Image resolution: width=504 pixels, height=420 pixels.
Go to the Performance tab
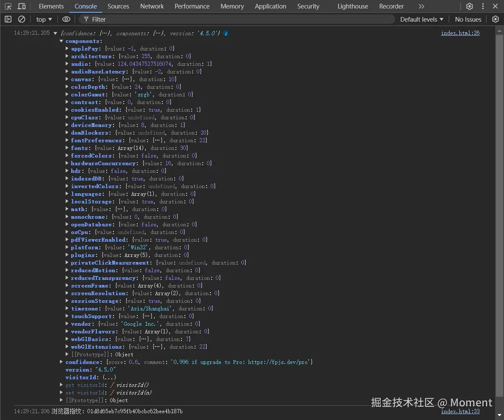(x=192, y=6)
